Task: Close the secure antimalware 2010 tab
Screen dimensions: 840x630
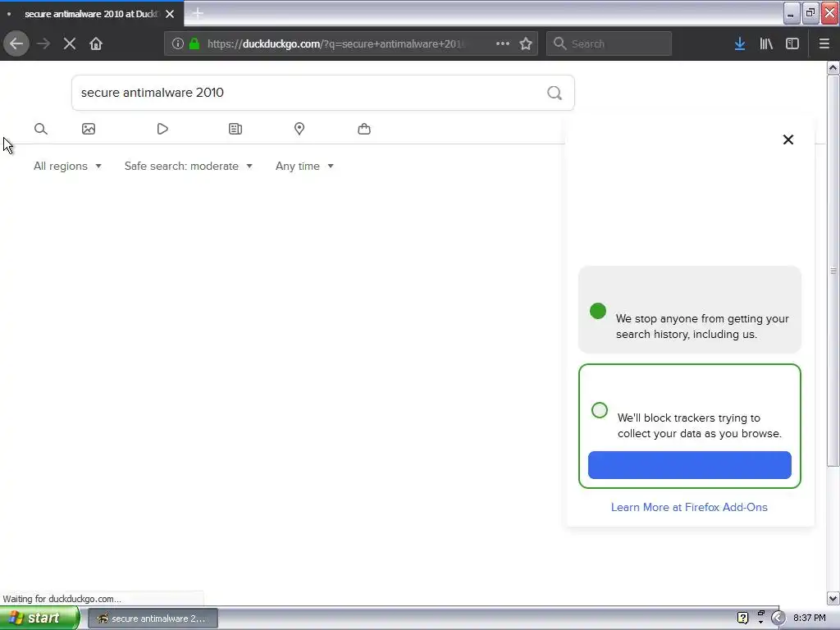Action: [x=170, y=14]
